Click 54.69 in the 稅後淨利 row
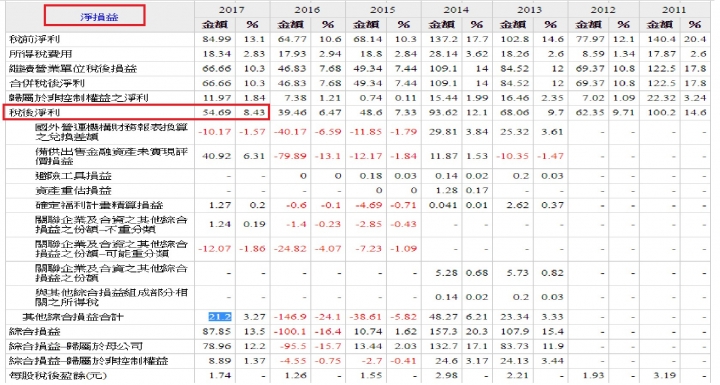Viewport: 720px width, 385px height. tap(217, 113)
